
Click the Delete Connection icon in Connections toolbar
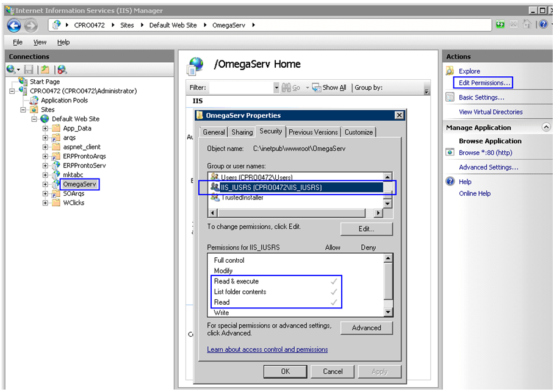pyautogui.click(x=62, y=69)
